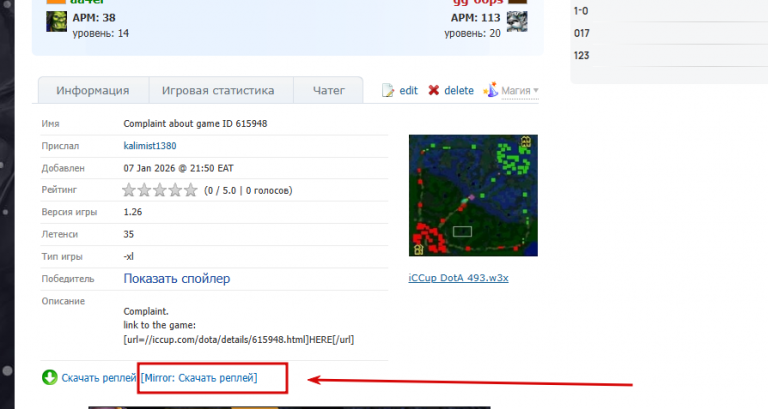Open the iCCup DotA 493.w3x map link
This screenshot has width=768, height=409.
point(458,278)
